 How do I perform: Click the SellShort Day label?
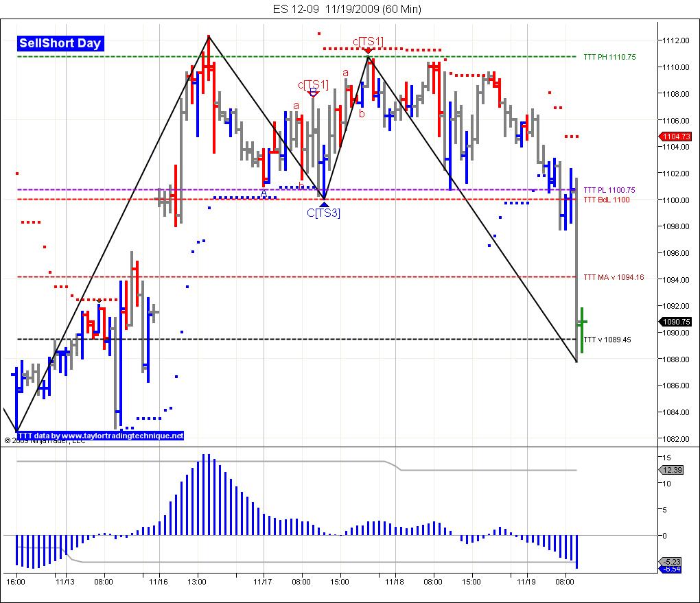[x=60, y=43]
